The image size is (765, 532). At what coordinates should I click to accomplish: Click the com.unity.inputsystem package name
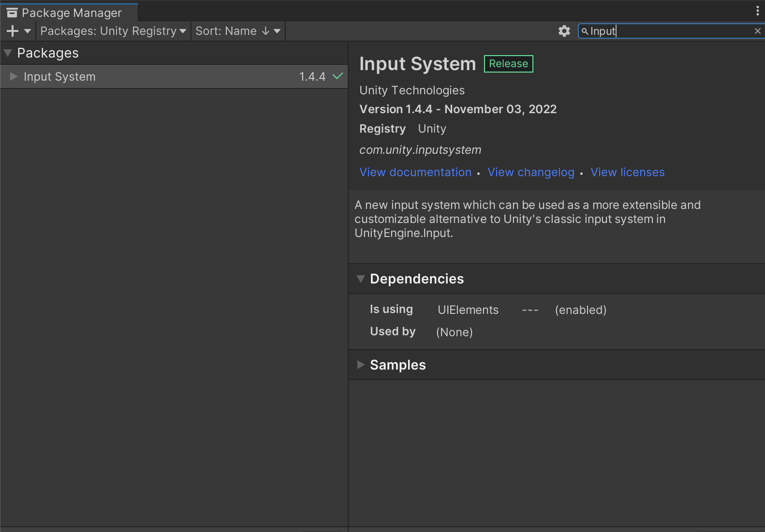pyautogui.click(x=420, y=150)
